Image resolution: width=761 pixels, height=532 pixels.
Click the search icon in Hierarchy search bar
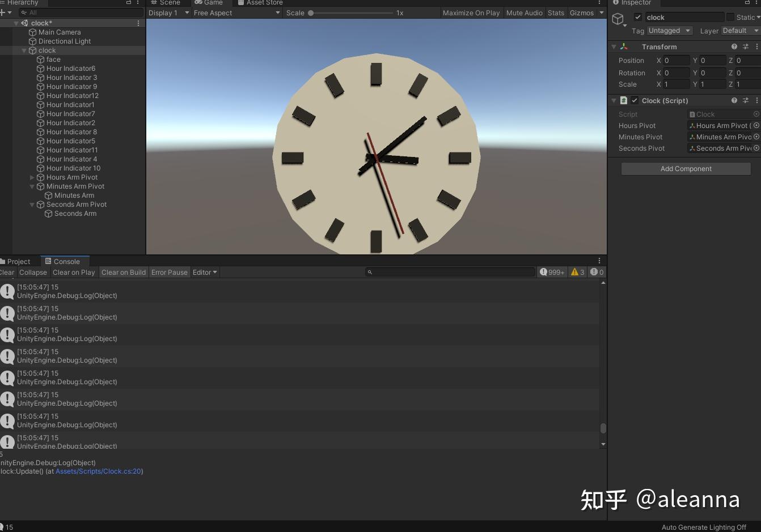(23, 12)
